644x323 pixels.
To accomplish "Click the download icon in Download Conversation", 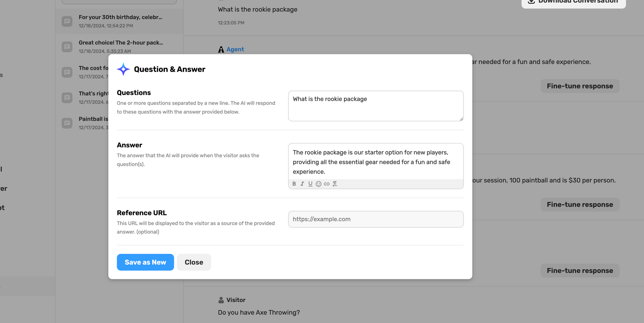I will click(x=531, y=1).
